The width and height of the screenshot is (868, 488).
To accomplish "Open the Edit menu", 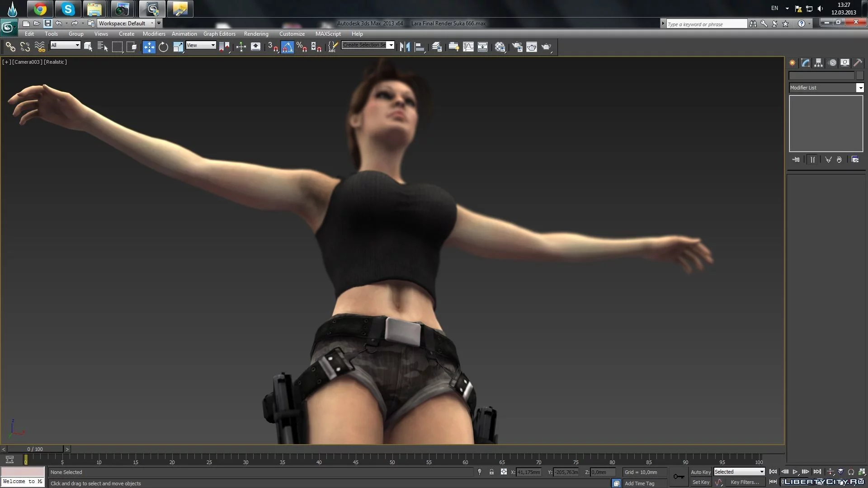I will [29, 34].
